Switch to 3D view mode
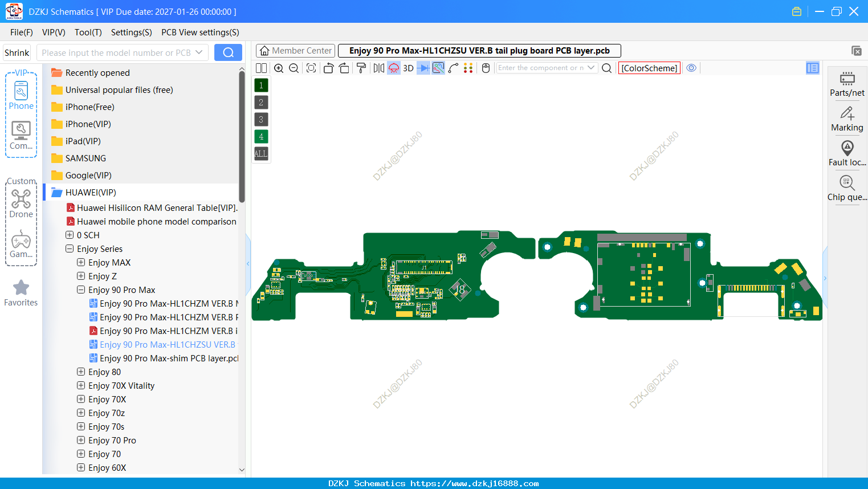The height and width of the screenshot is (489, 868). point(408,68)
